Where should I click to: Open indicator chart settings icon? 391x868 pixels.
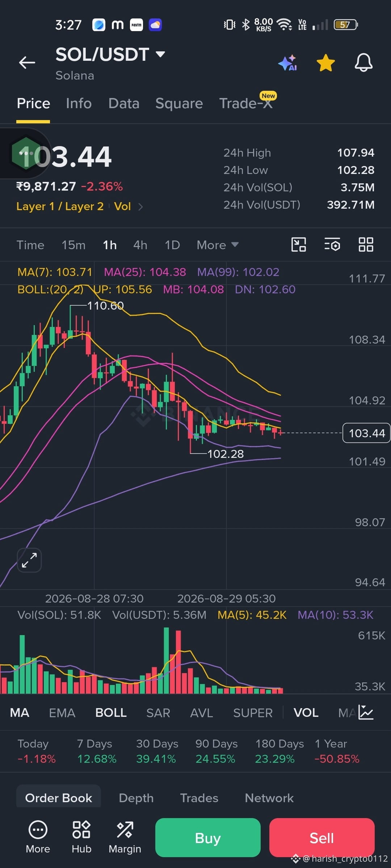click(x=366, y=712)
